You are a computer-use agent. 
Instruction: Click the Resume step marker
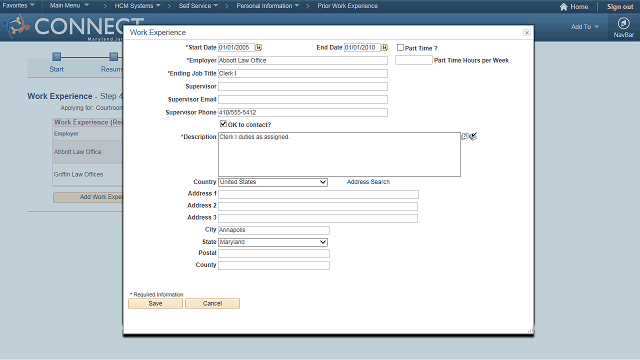tap(113, 56)
